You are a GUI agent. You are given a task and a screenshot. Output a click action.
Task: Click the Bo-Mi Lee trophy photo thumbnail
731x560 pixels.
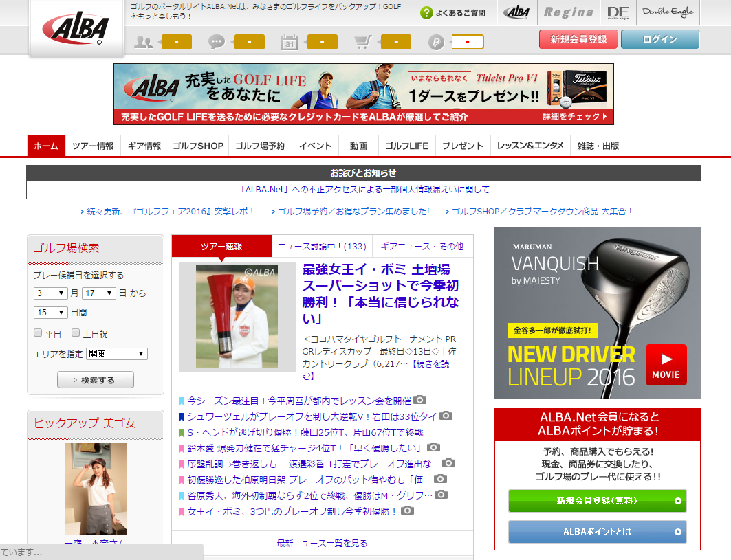pyautogui.click(x=237, y=317)
